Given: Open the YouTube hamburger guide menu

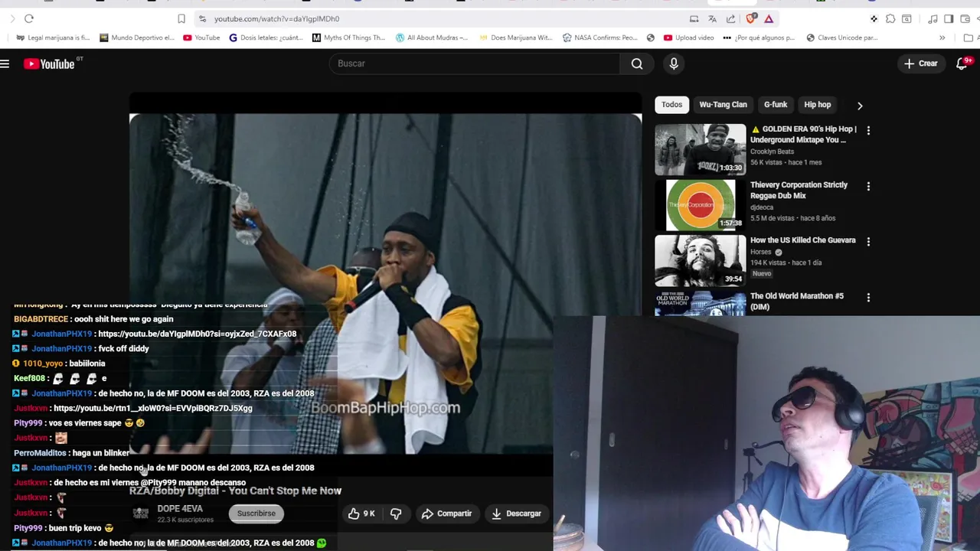Looking at the screenshot, I should coord(5,64).
